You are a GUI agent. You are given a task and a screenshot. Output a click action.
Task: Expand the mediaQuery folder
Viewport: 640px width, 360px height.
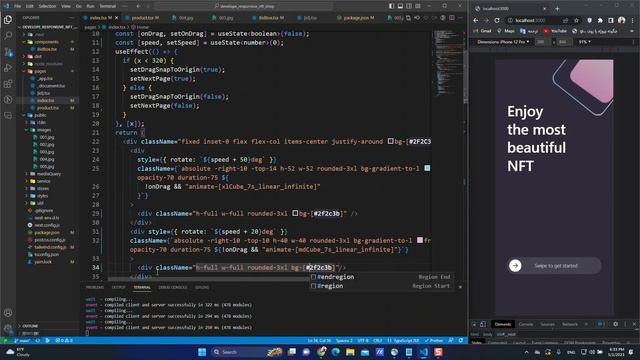point(49,174)
